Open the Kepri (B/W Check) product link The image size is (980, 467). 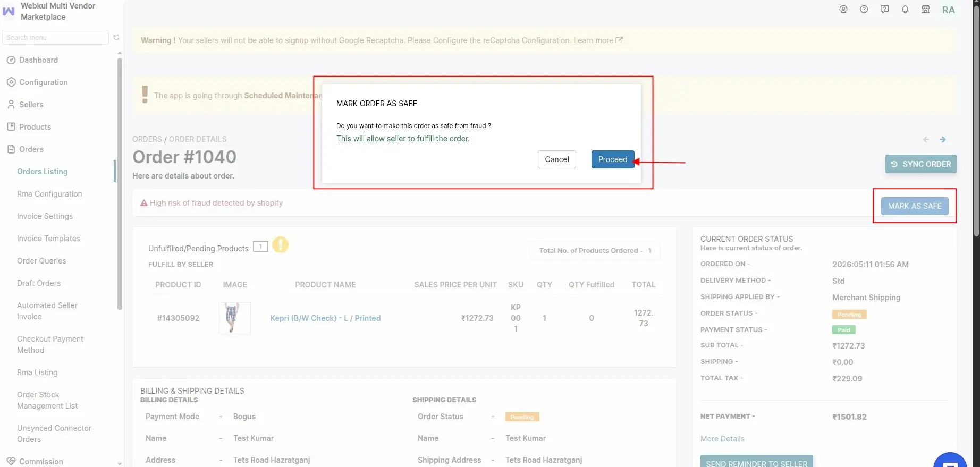[325, 318]
